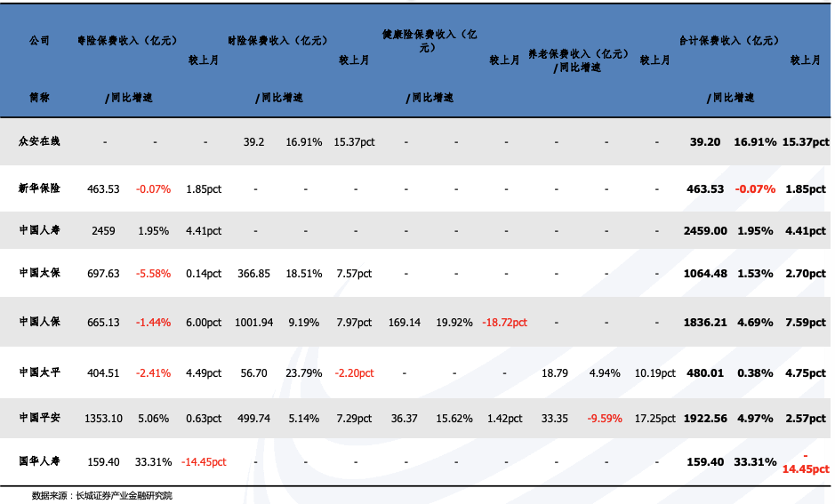Click the 9.19% growth cell
This screenshot has width=835, height=504.
click(303, 323)
